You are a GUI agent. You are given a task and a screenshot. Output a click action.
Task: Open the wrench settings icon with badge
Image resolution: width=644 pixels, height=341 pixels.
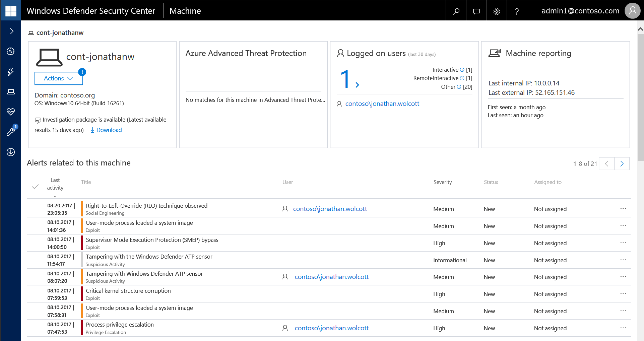(11, 132)
